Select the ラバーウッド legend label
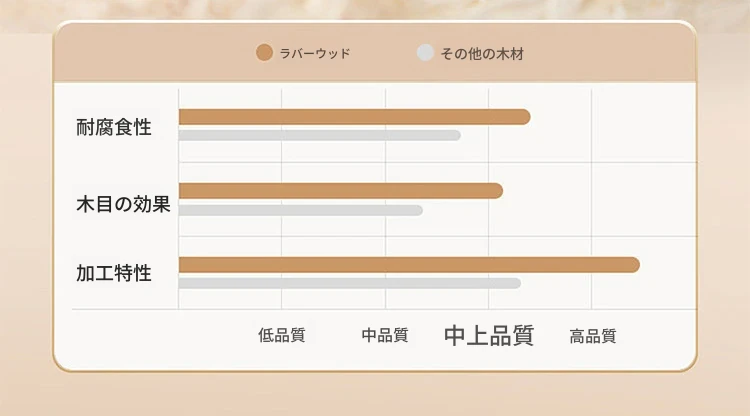Screen dimensions: 750x416 [315, 54]
